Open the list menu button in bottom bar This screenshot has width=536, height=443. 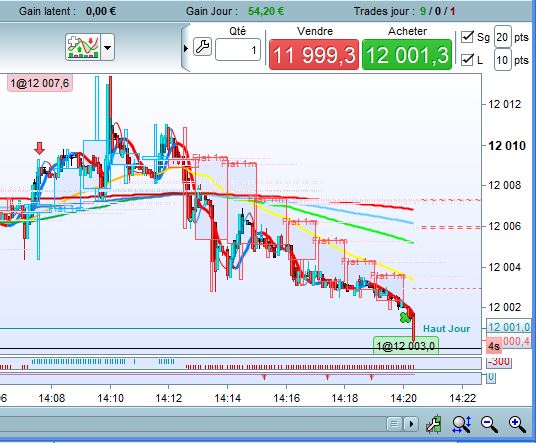click(394, 424)
